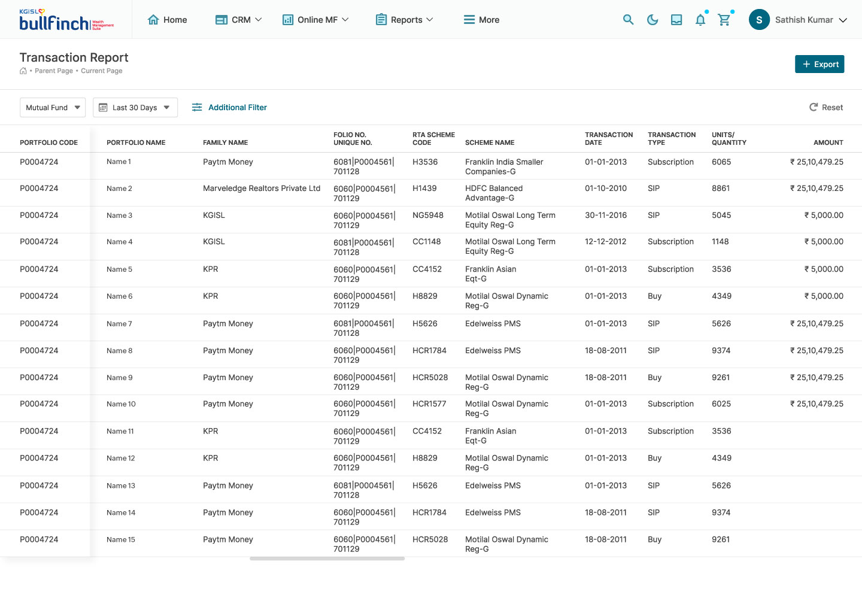Open Mutual Fund dropdown
The image size is (862, 616).
[x=53, y=107]
